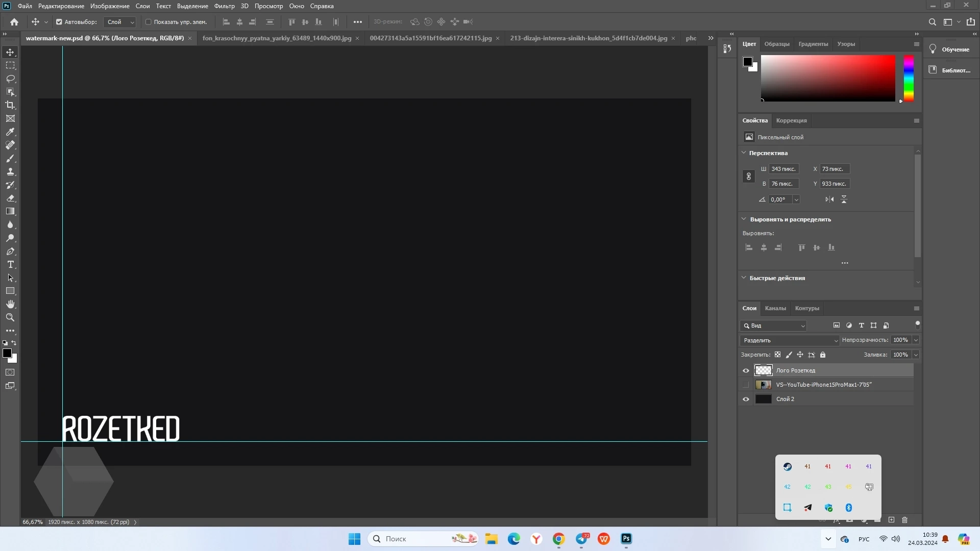Click the Home icon in options bar
The image size is (980, 551).
pos(14,22)
